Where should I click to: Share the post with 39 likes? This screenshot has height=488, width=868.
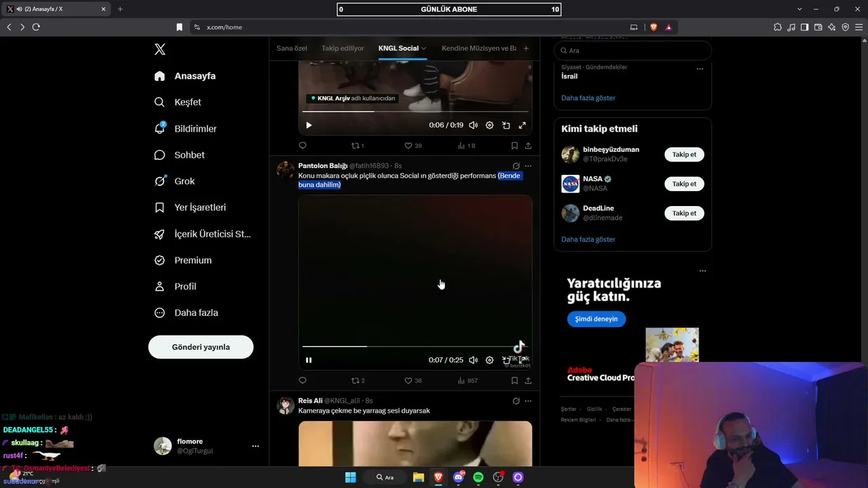528,146
